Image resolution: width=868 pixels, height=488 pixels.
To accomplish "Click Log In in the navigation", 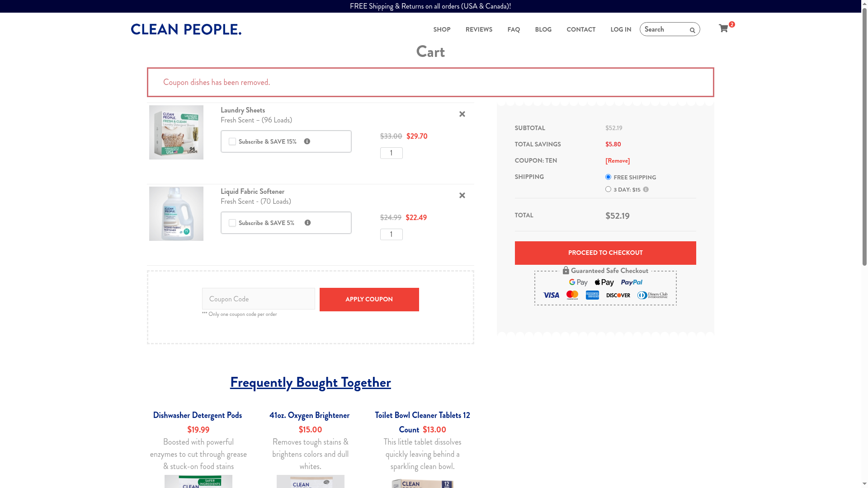I will tap(621, 29).
